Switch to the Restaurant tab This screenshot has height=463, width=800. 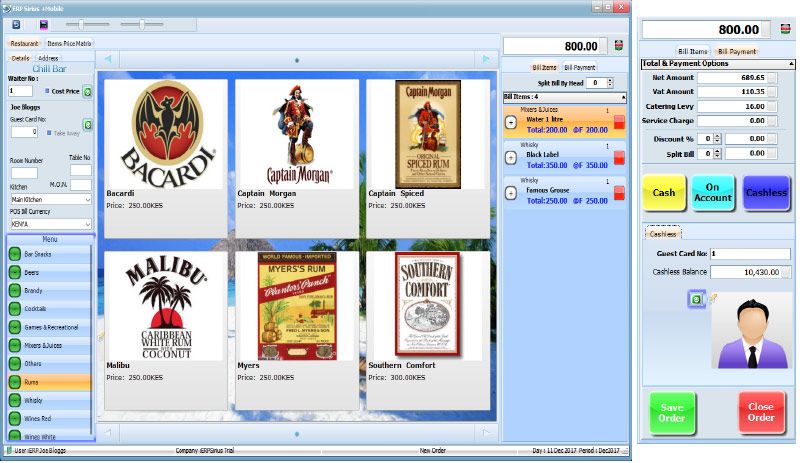[x=24, y=43]
